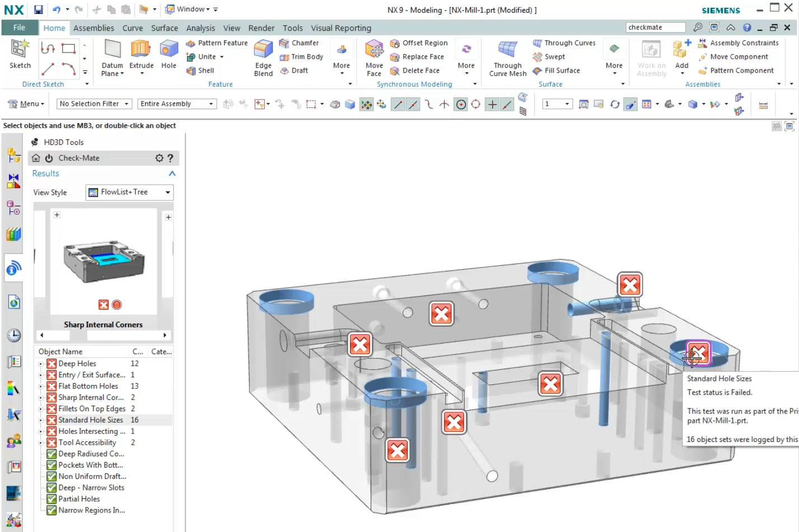Click Move Component command
The image size is (799, 532).
pyautogui.click(x=733, y=57)
